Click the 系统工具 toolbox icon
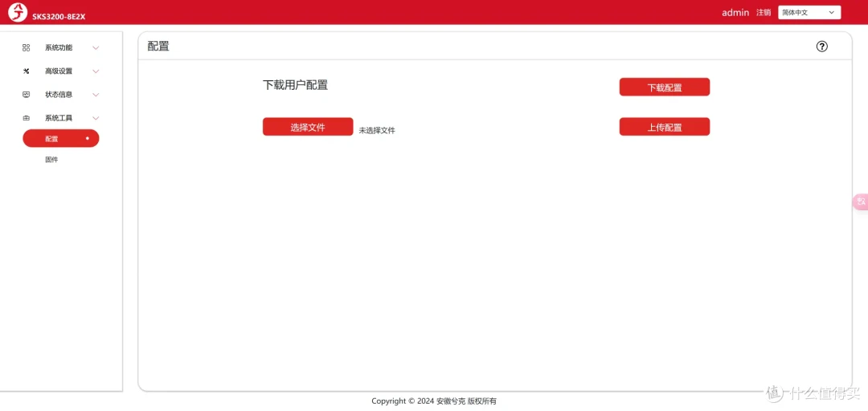This screenshot has height=411, width=868. point(26,118)
